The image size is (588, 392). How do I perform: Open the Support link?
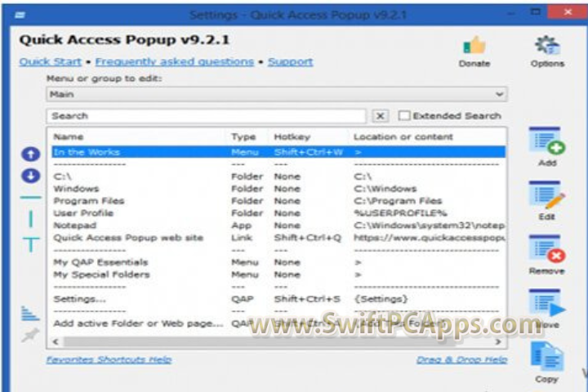(290, 61)
